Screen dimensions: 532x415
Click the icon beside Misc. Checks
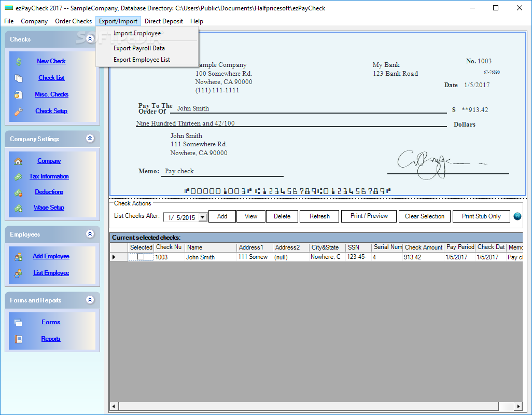(x=18, y=95)
